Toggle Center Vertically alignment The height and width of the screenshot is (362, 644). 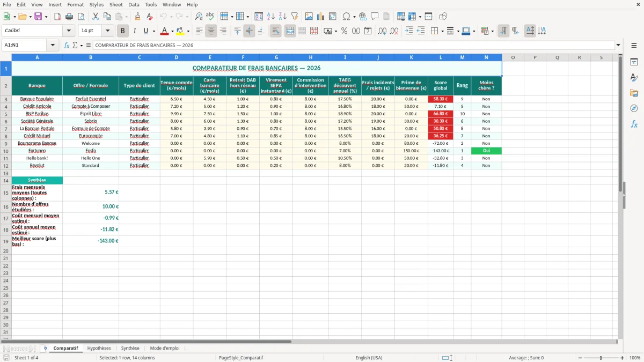pos(249,31)
